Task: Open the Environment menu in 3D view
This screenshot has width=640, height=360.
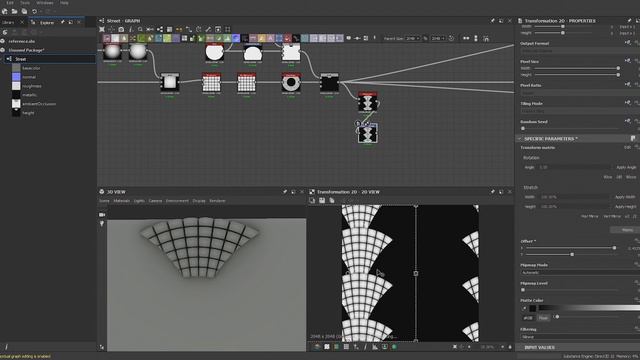Action: click(x=177, y=201)
